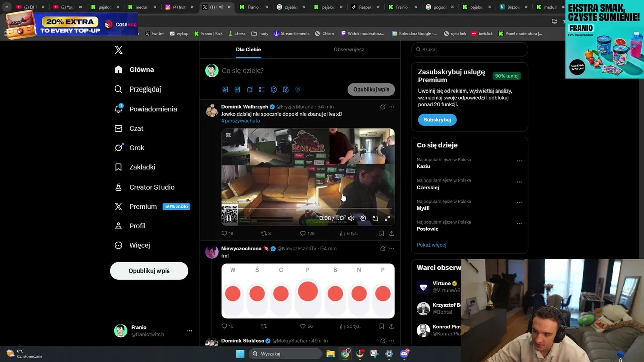The width and height of the screenshot is (644, 362).
Task: Pause the playing video
Action: (229, 218)
